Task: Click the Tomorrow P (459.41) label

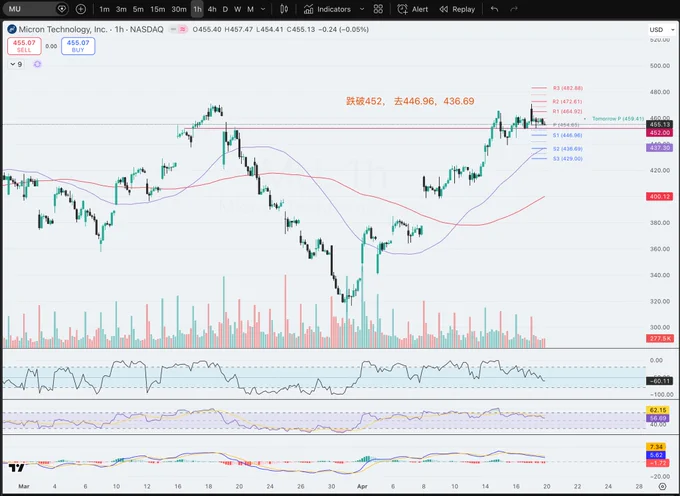Action: pyautogui.click(x=618, y=118)
